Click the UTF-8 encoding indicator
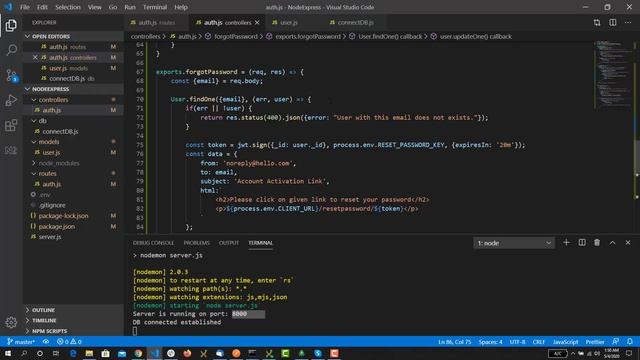Image resolution: width=640 pixels, height=360 pixels. 517,342
